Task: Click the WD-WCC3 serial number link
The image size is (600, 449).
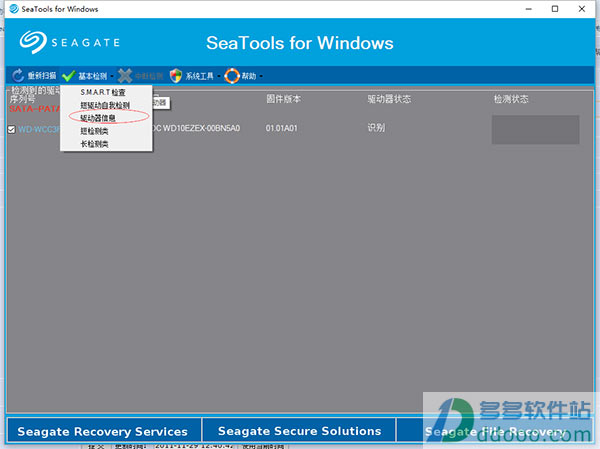Action: coord(39,129)
